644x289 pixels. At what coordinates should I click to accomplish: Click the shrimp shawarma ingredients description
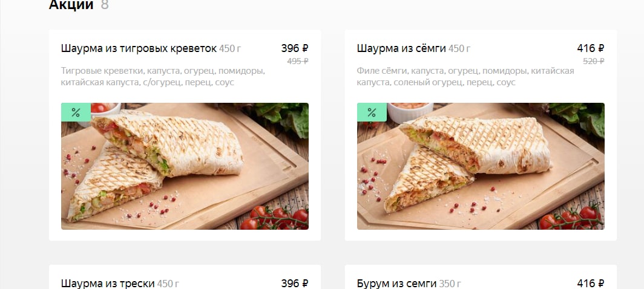[x=163, y=76]
